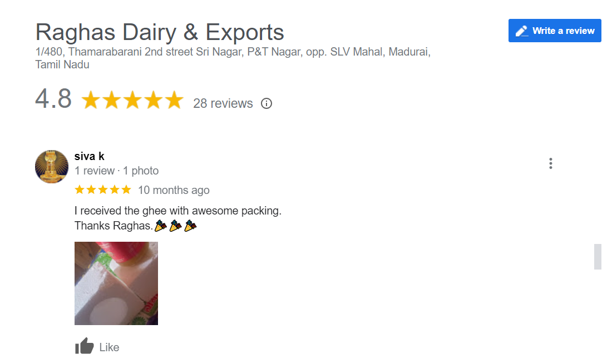
Task: Click the info icon beside 28 reviews
Action: point(266,103)
